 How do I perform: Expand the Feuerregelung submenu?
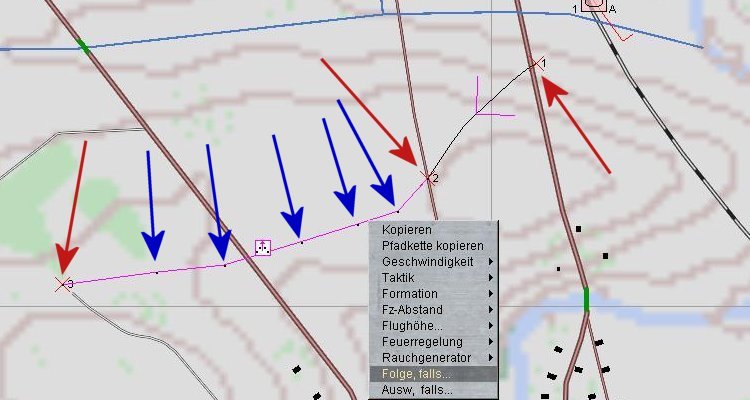433,341
